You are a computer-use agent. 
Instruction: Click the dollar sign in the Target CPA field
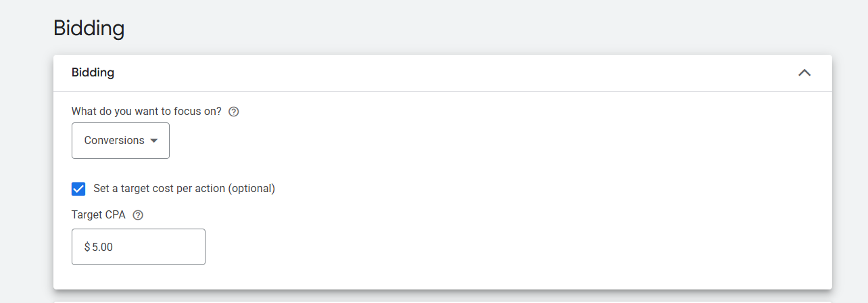(87, 248)
